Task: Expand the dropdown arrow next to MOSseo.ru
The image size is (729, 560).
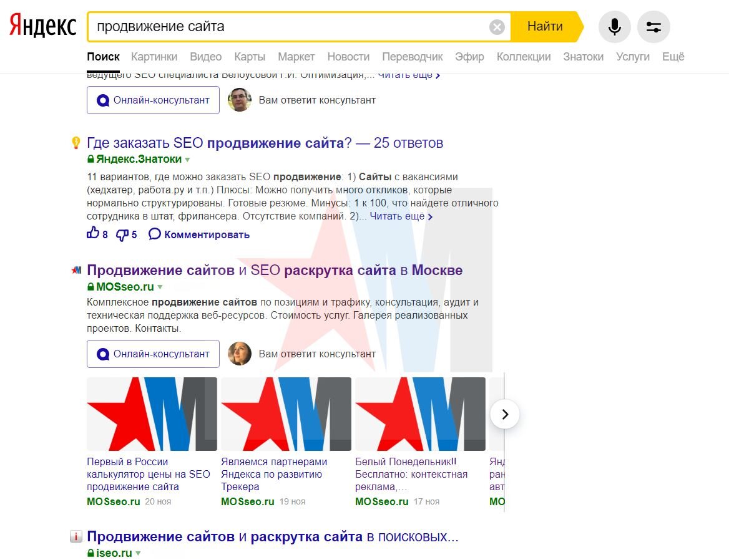Action: pos(160,287)
